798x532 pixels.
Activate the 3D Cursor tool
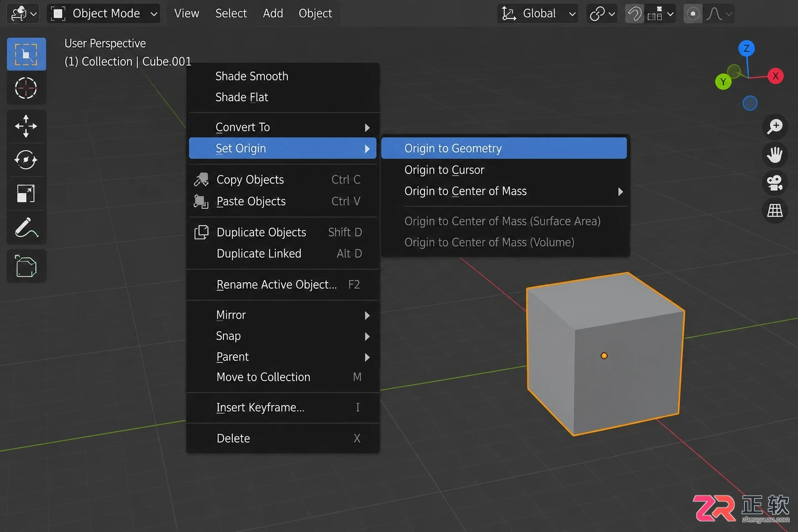pos(26,88)
